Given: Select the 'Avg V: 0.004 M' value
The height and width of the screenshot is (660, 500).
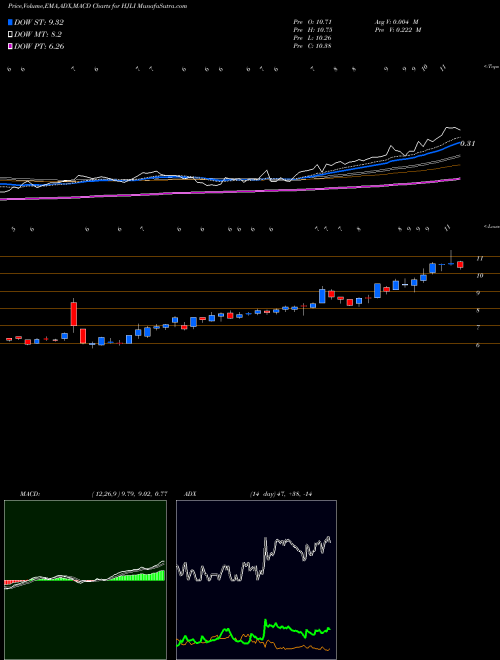Looking at the screenshot, I should pos(396,22).
